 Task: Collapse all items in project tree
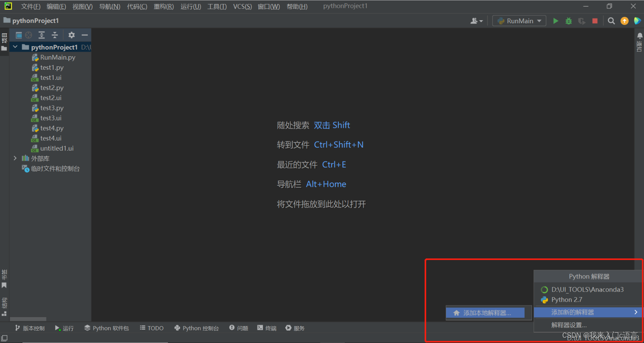coord(55,35)
